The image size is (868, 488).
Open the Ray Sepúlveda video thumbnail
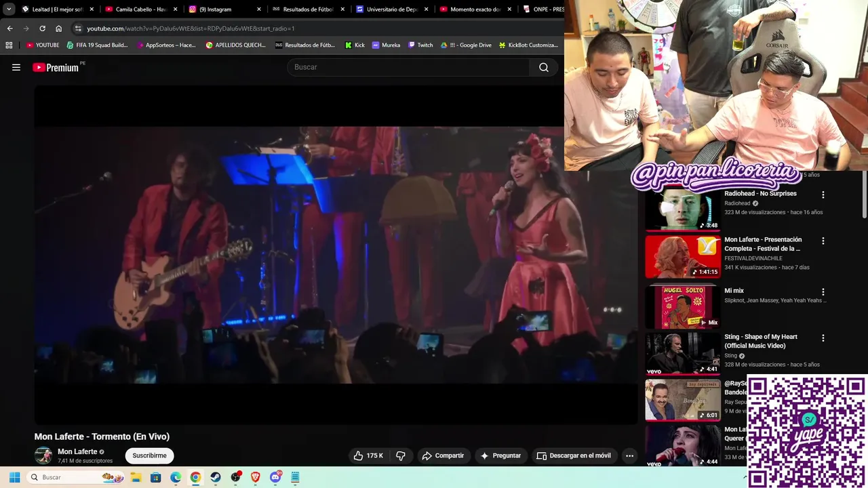tap(682, 400)
